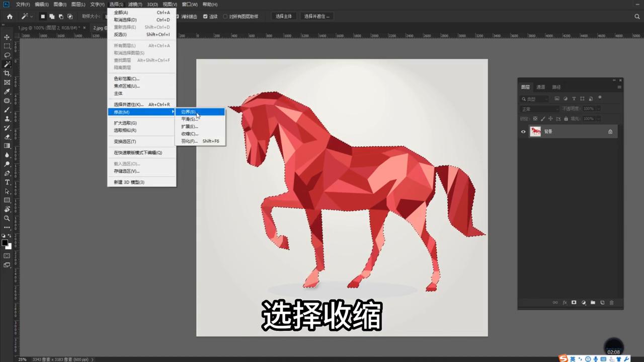Click the Home icon in options bar
The image size is (644, 362).
click(x=10, y=16)
